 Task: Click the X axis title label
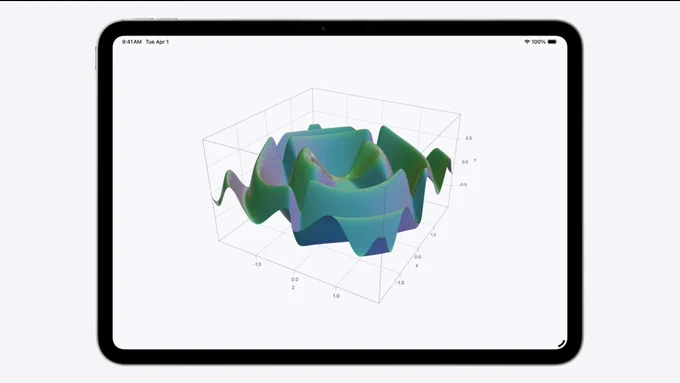(x=417, y=265)
